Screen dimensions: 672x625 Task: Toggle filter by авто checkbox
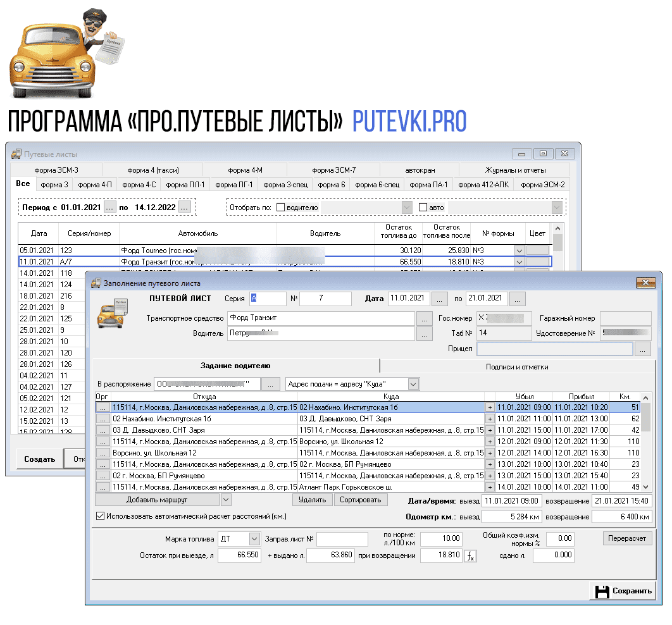point(423,207)
